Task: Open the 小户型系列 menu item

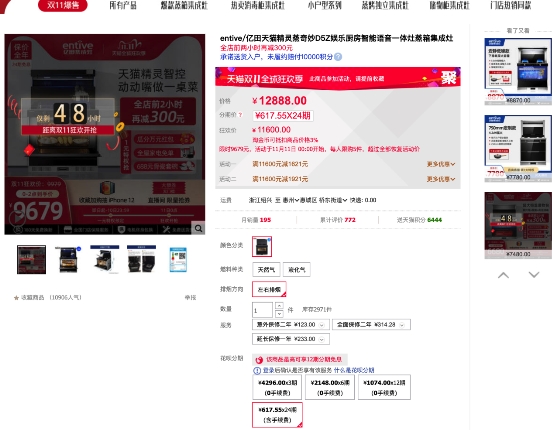Action: coord(324,5)
